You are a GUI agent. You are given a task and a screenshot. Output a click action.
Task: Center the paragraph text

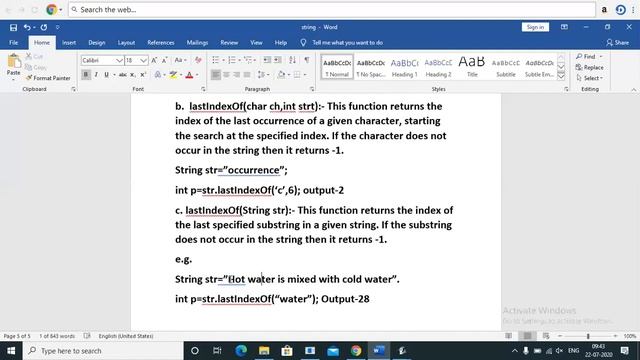point(226,75)
